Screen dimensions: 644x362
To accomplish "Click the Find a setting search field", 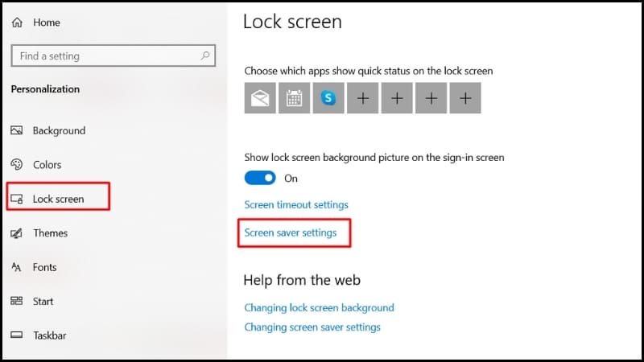I will (x=114, y=56).
